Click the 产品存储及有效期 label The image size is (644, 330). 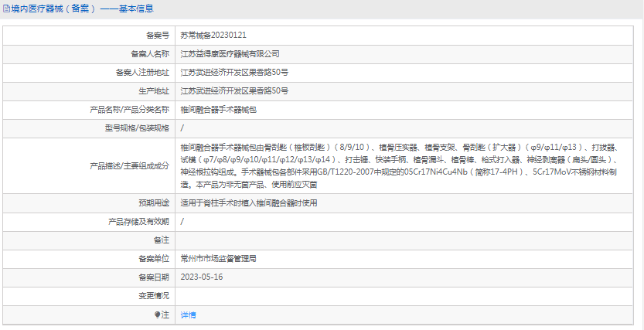pos(139,222)
